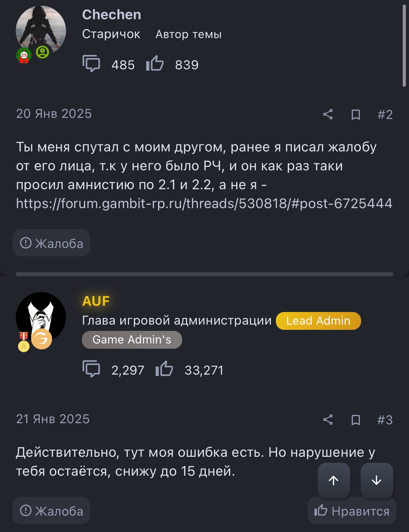Like AUF's post with Нравится button
409x532 pixels.
click(x=352, y=511)
